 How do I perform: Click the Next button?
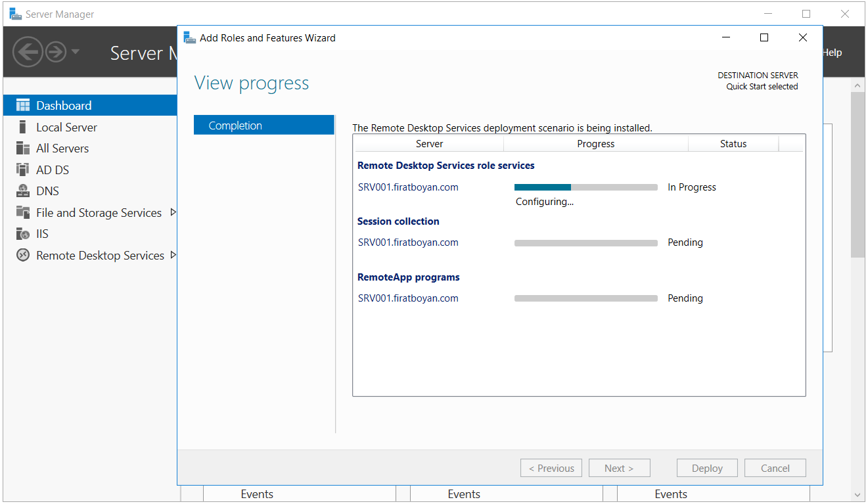coord(620,468)
